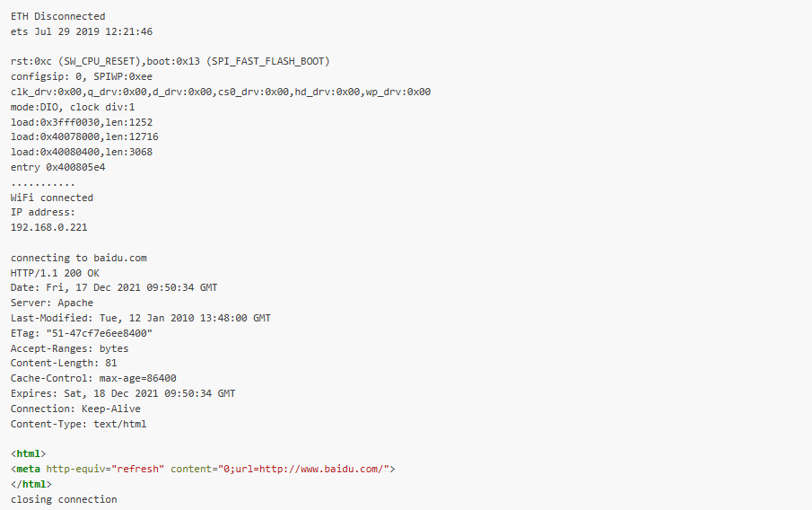Click the http://www.baidu.com/ URL in meta tag

321,469
